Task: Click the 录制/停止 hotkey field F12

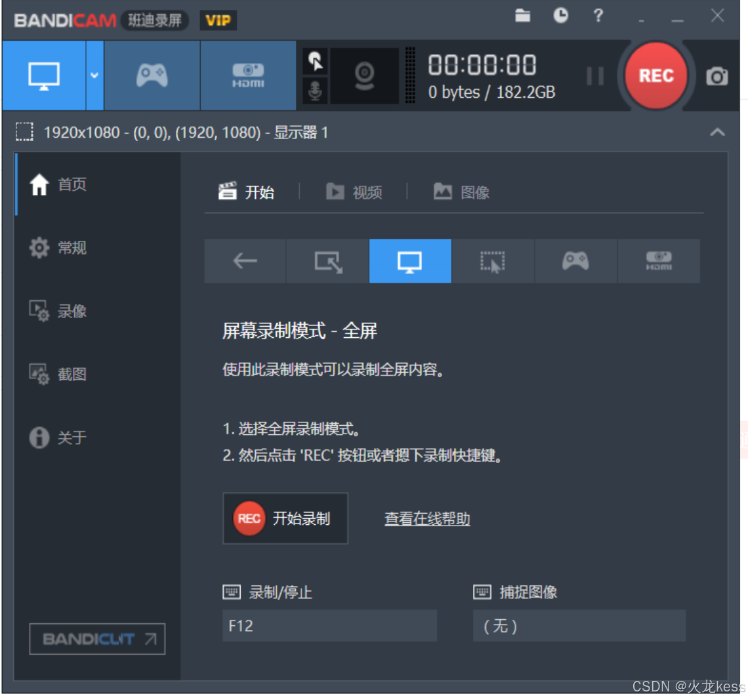Action: tap(329, 626)
